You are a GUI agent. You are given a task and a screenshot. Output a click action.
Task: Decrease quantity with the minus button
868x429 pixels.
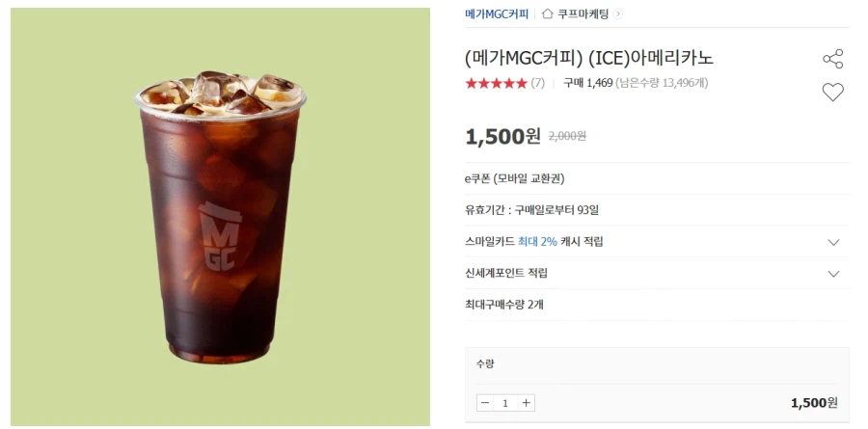pos(485,403)
